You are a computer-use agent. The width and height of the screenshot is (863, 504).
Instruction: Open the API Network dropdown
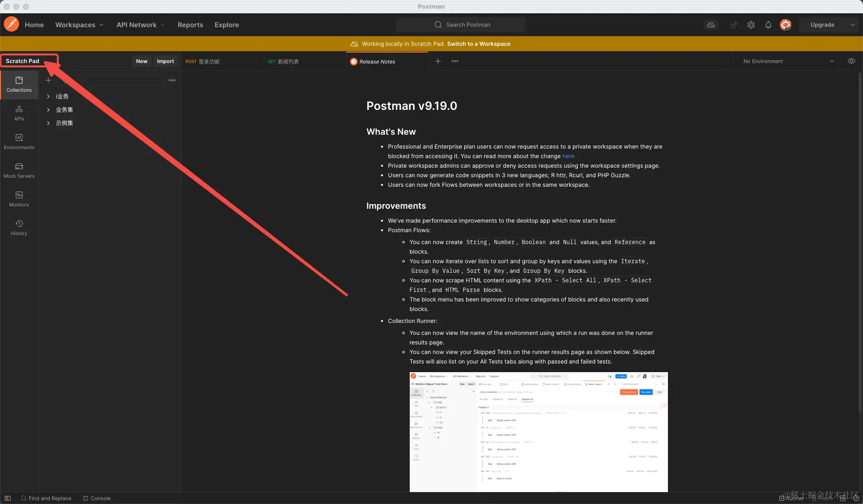(141, 25)
